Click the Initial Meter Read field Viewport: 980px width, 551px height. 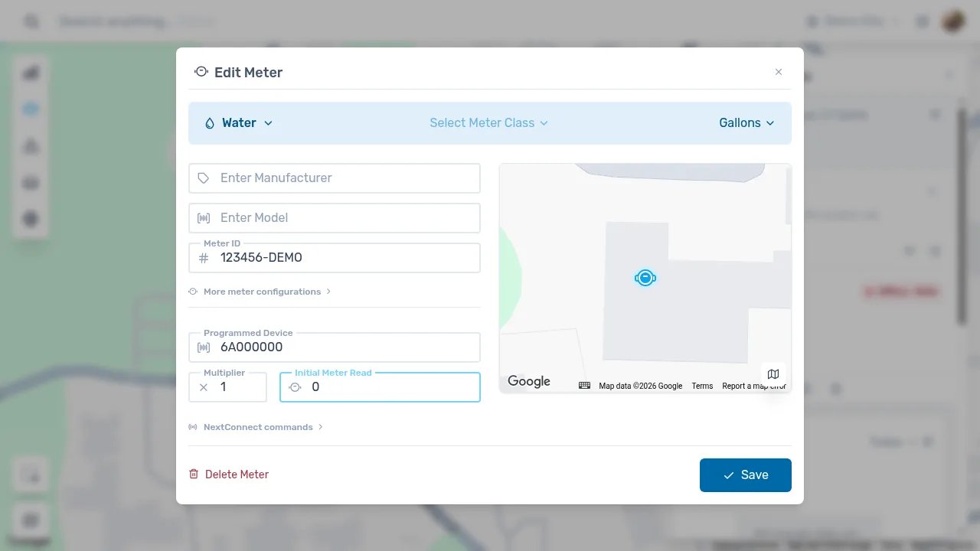click(380, 387)
